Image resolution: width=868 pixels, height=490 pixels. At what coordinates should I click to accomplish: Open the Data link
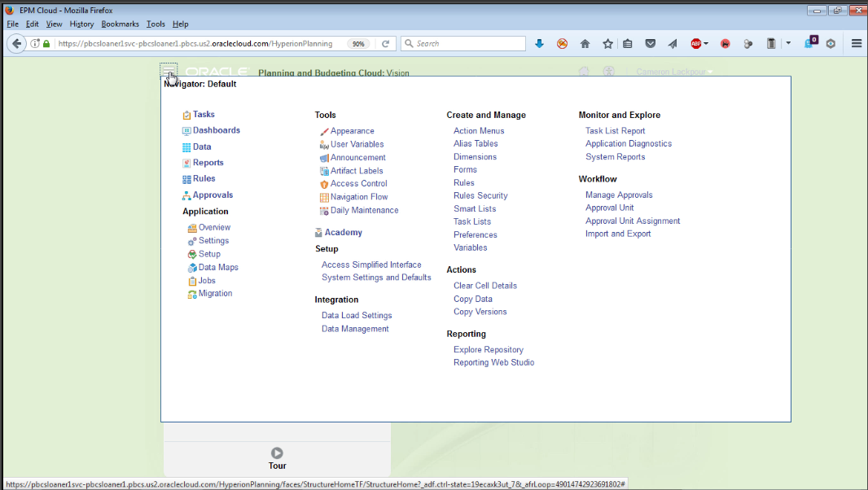point(202,147)
